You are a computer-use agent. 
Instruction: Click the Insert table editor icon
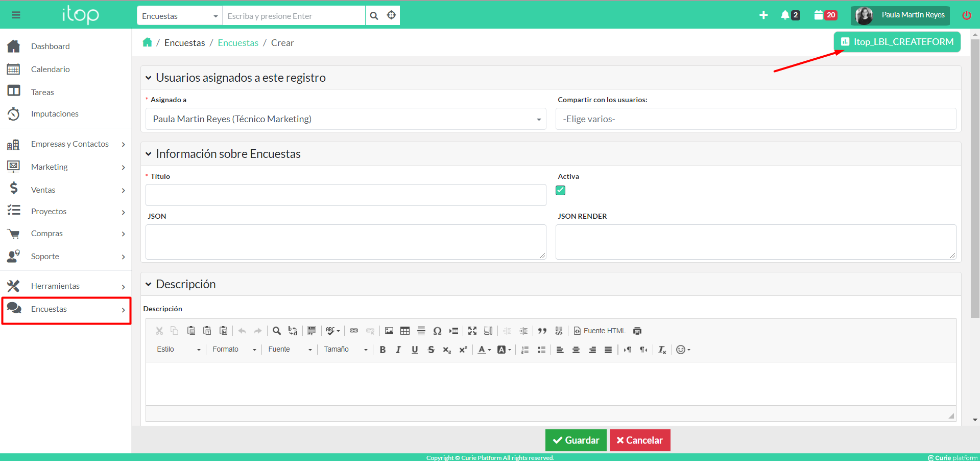(405, 331)
